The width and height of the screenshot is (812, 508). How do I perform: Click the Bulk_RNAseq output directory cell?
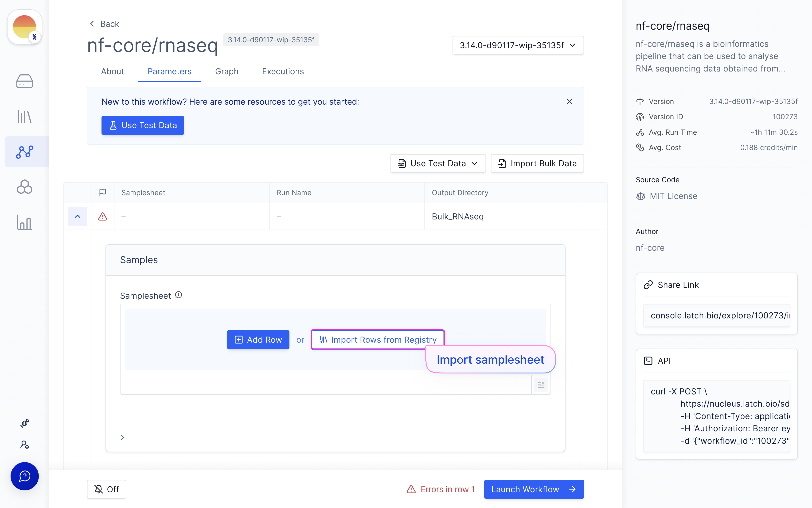[502, 216]
